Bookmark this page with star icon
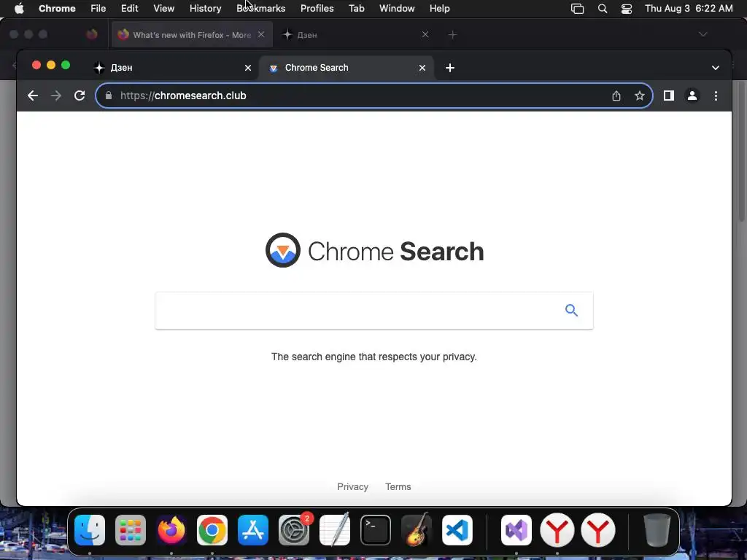Viewport: 747px width, 560px height. click(x=639, y=96)
